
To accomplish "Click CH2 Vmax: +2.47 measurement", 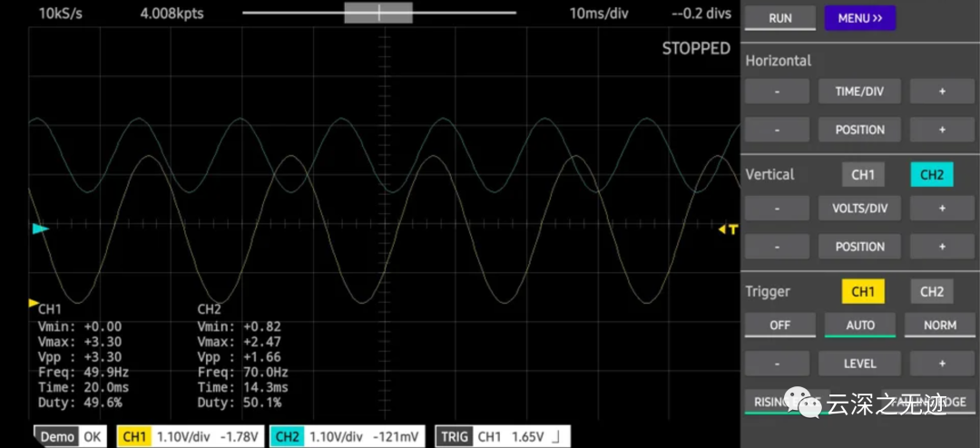I will click(x=240, y=342).
